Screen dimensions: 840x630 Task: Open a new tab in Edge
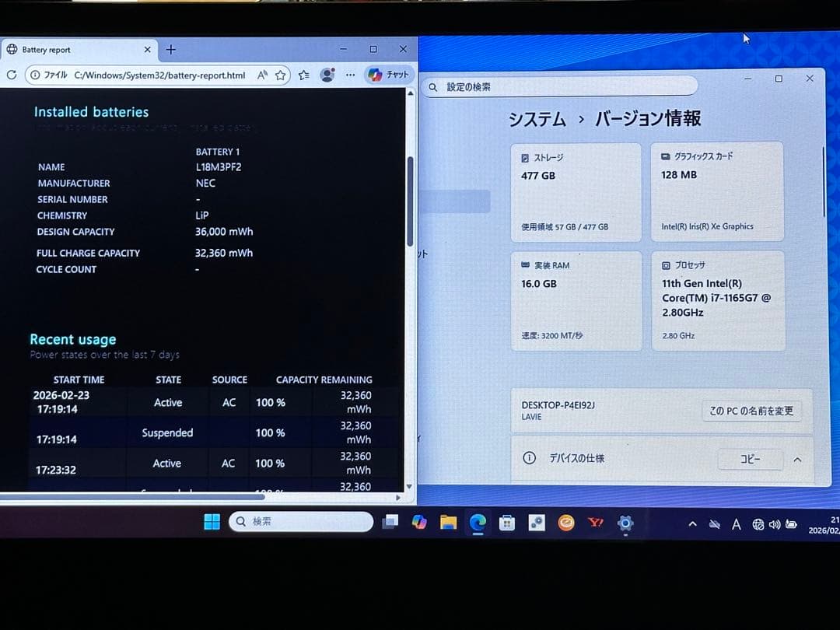tap(170, 50)
